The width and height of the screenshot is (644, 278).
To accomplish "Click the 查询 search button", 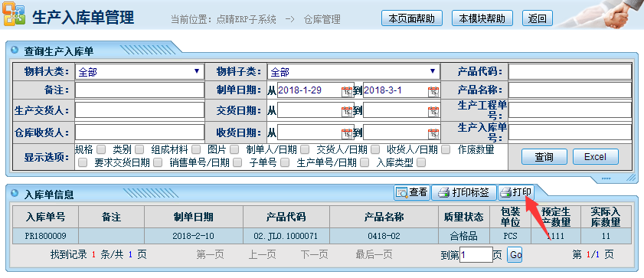I will pyautogui.click(x=544, y=156).
